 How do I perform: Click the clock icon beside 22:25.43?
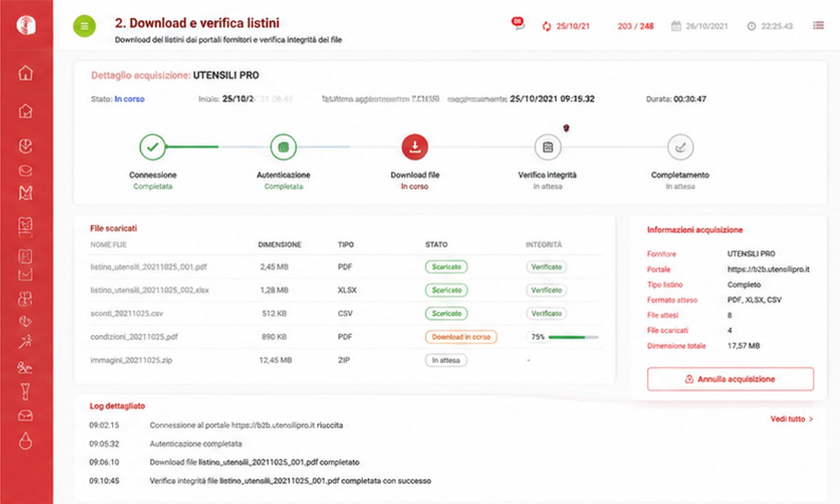[x=751, y=26]
